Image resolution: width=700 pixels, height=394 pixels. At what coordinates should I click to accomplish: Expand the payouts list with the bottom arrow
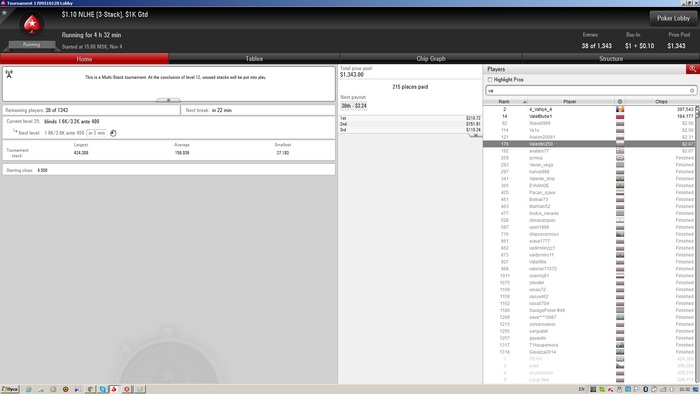[x=475, y=135]
